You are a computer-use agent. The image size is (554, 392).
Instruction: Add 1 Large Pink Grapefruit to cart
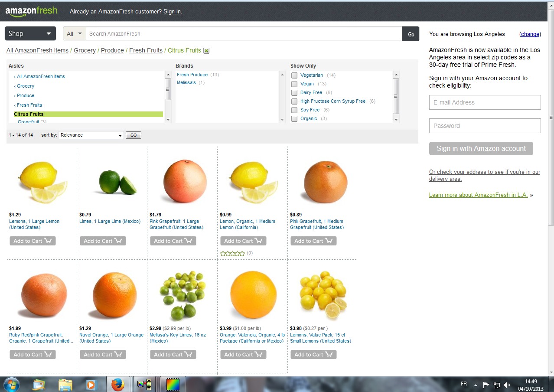(x=173, y=241)
